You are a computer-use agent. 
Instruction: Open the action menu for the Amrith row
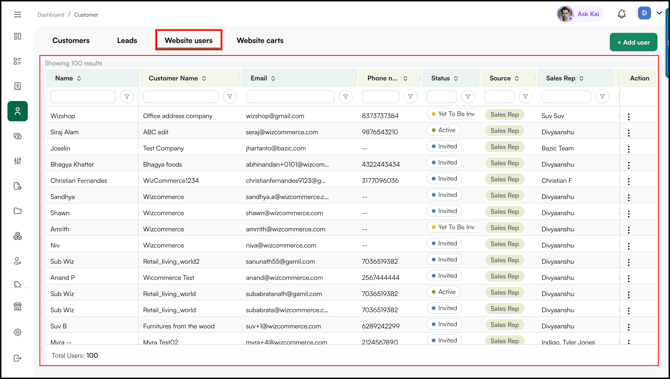point(629,230)
